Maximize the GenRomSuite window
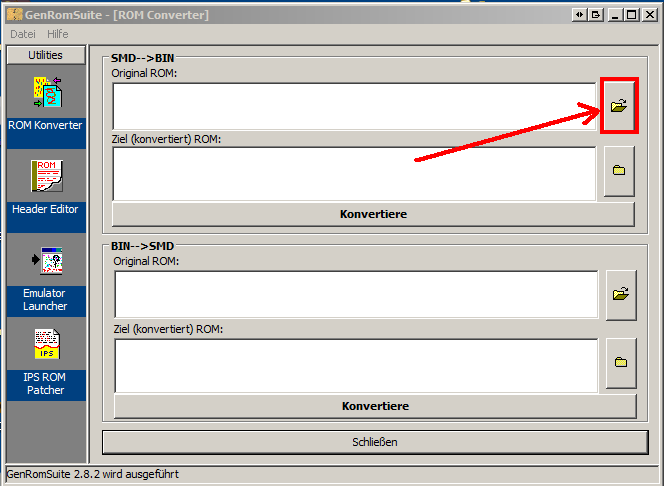Image resolution: width=664 pixels, height=486 pixels. click(x=631, y=15)
